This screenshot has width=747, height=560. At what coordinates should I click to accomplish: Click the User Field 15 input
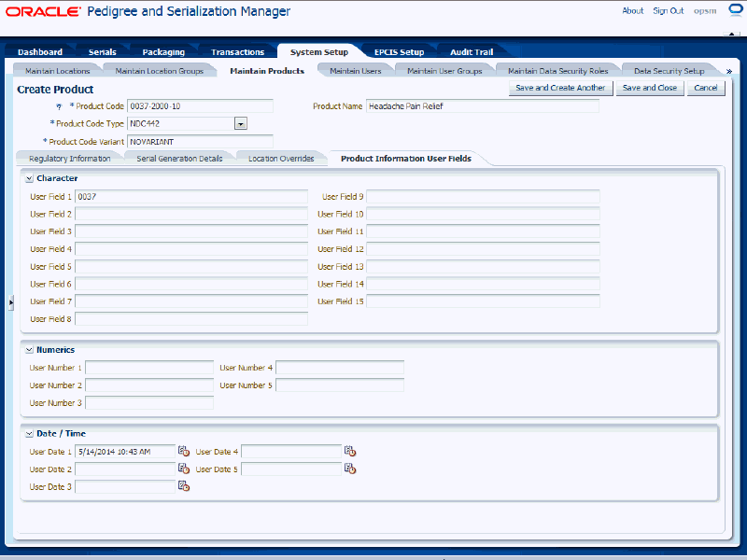click(483, 301)
